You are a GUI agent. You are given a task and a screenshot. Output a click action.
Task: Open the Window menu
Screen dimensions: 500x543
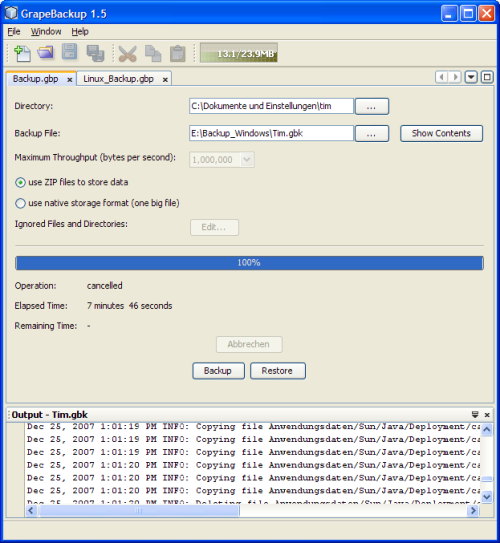[x=46, y=32]
